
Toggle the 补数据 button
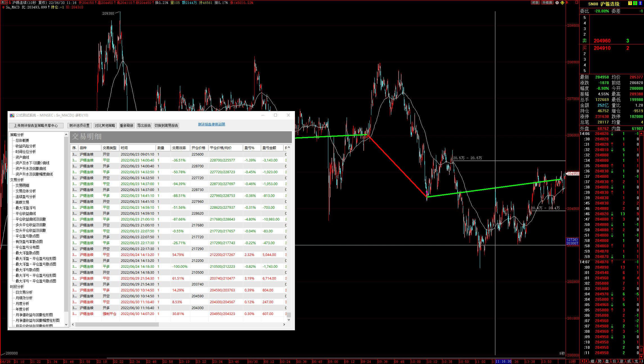point(547,3)
